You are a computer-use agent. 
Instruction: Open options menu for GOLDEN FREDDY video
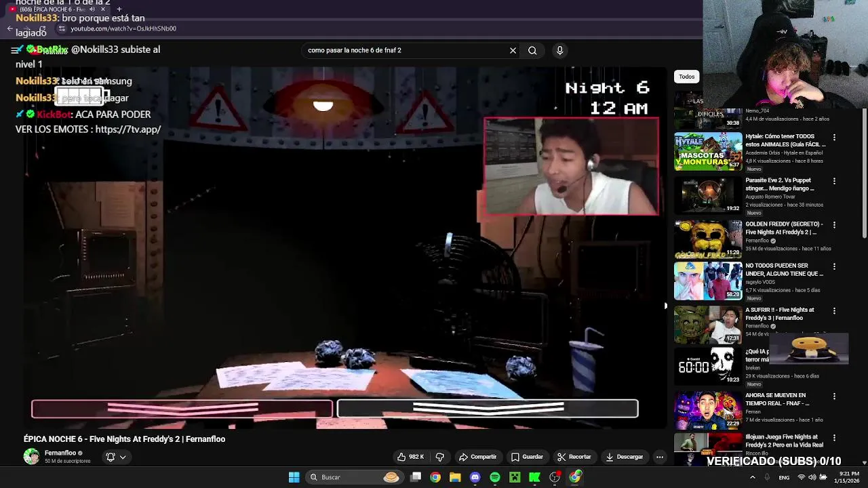834,224
